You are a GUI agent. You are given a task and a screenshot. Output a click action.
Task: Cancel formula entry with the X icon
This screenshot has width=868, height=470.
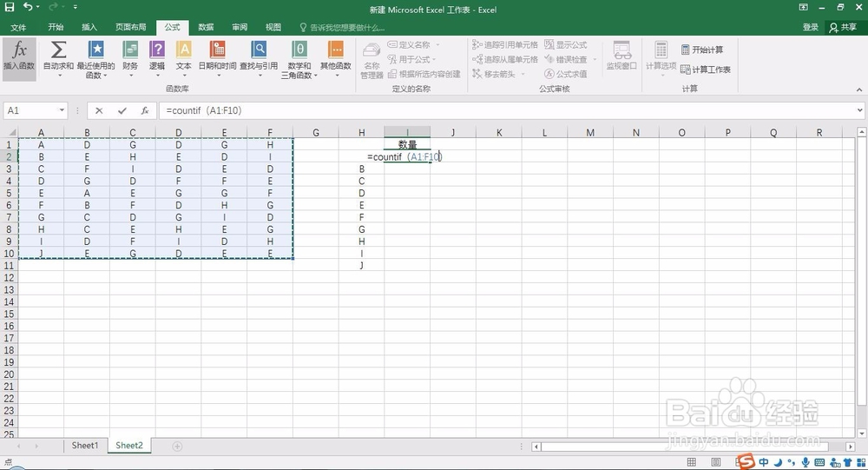(99, 110)
